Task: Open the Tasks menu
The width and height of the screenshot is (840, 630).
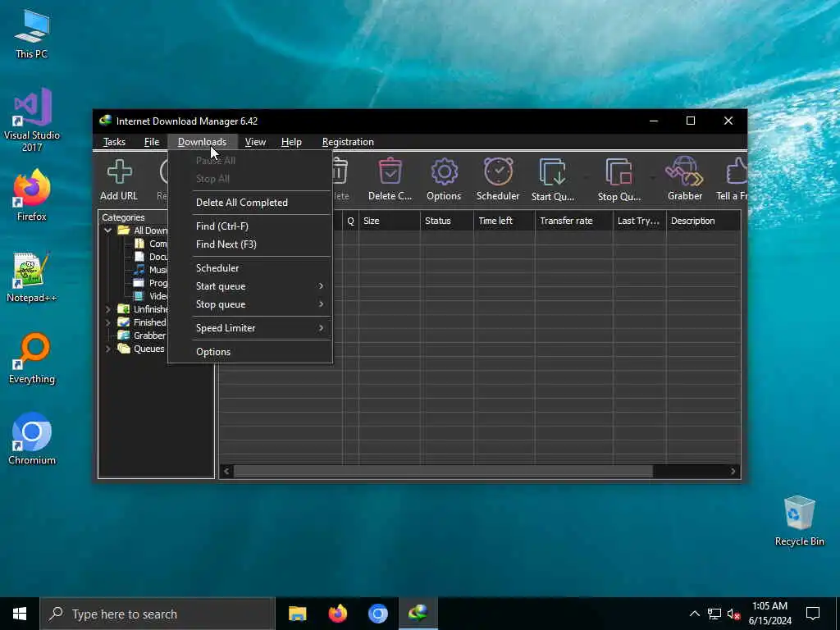Action: point(114,142)
